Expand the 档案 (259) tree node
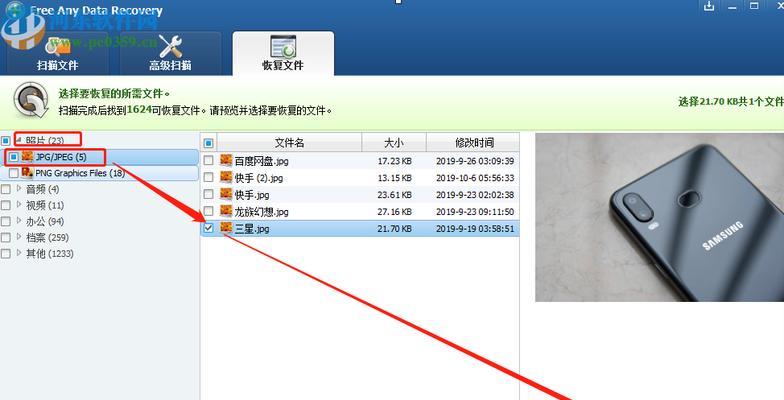 [19, 236]
